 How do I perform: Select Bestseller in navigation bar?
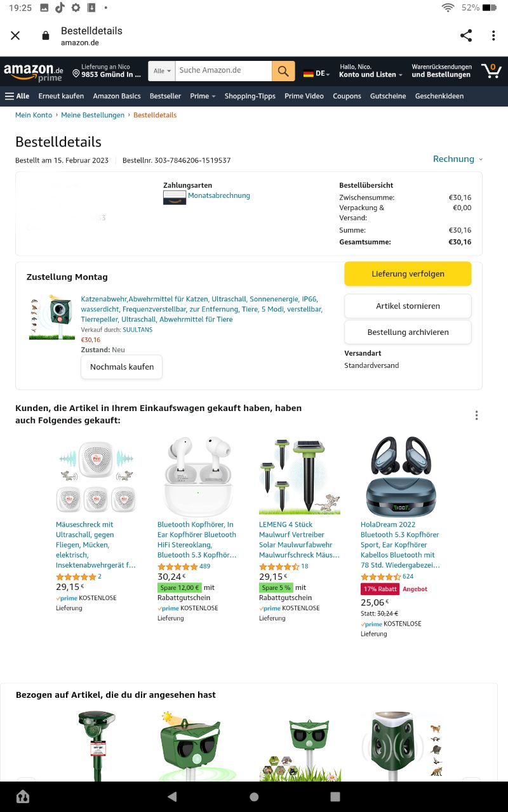click(165, 96)
